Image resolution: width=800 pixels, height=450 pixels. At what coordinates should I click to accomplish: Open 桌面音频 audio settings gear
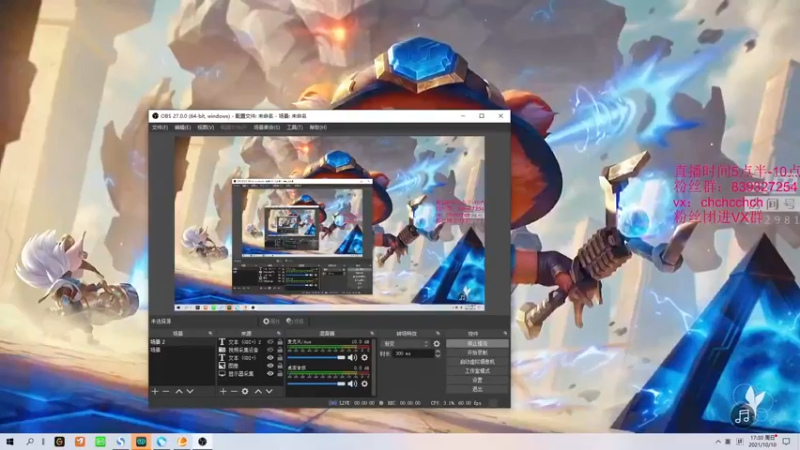(x=364, y=384)
